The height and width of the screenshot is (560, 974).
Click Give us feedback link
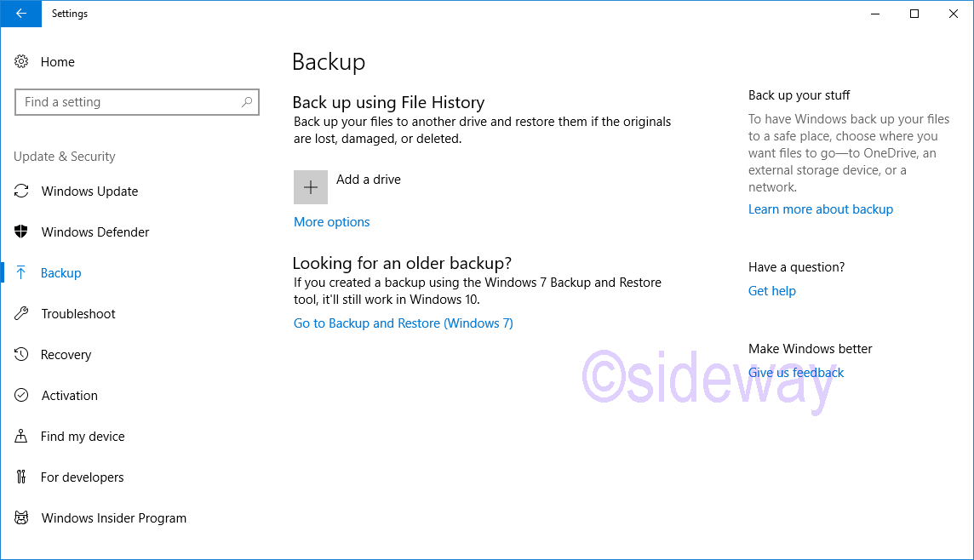point(795,373)
